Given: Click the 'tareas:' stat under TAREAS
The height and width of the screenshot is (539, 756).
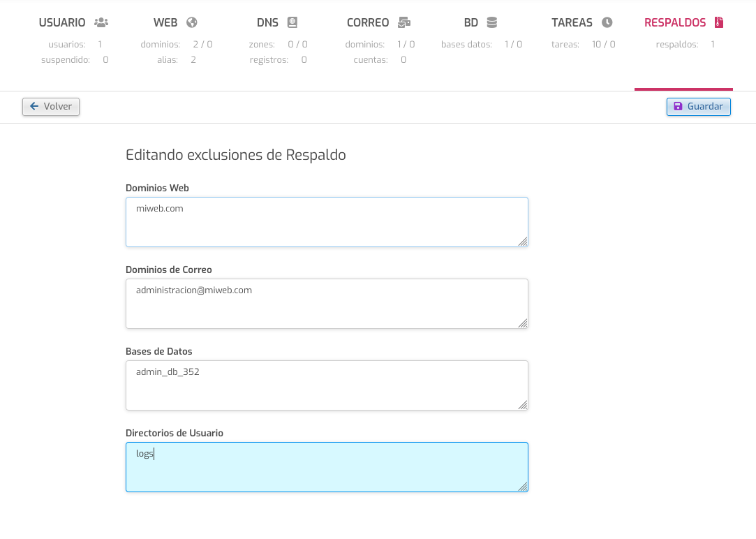Looking at the screenshot, I should pyautogui.click(x=584, y=45).
